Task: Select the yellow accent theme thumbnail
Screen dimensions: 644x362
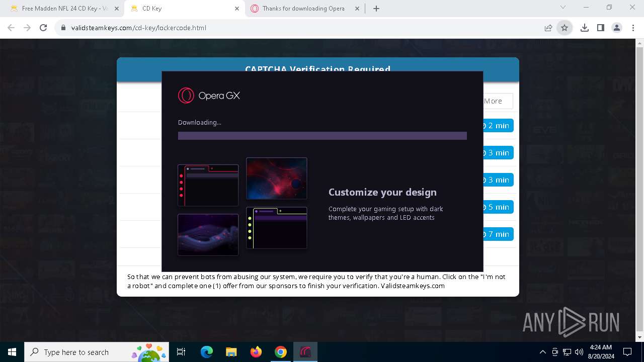Action: [276, 228]
